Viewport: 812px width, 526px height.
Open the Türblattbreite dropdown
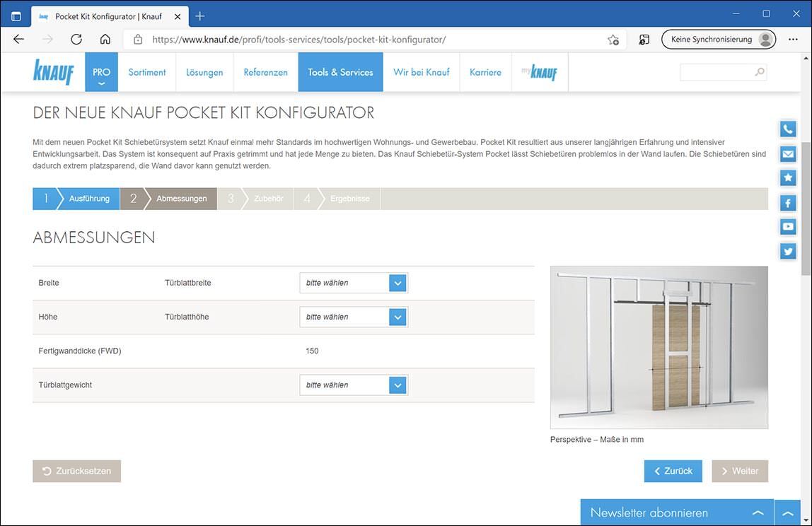[354, 284]
